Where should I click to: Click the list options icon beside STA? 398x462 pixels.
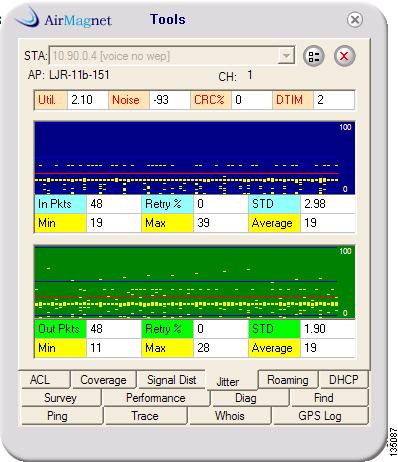click(313, 56)
